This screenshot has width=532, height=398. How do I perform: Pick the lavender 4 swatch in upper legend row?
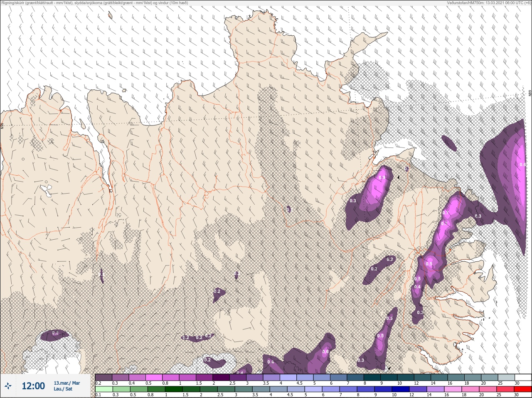(288, 377)
